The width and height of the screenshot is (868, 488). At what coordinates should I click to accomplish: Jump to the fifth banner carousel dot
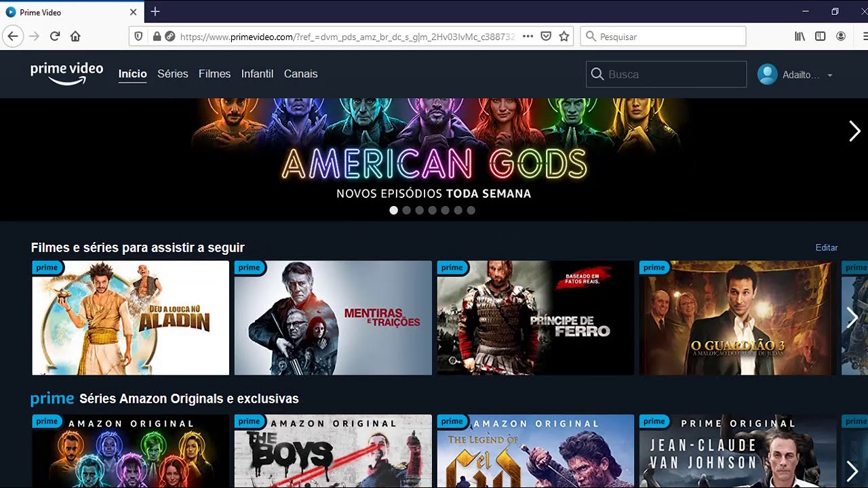445,210
